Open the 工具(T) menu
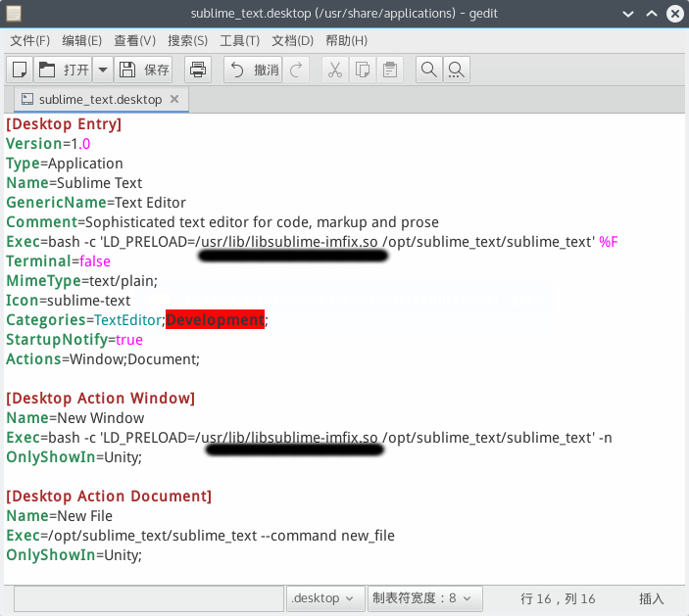This screenshot has height=616, width=689. pyautogui.click(x=239, y=41)
